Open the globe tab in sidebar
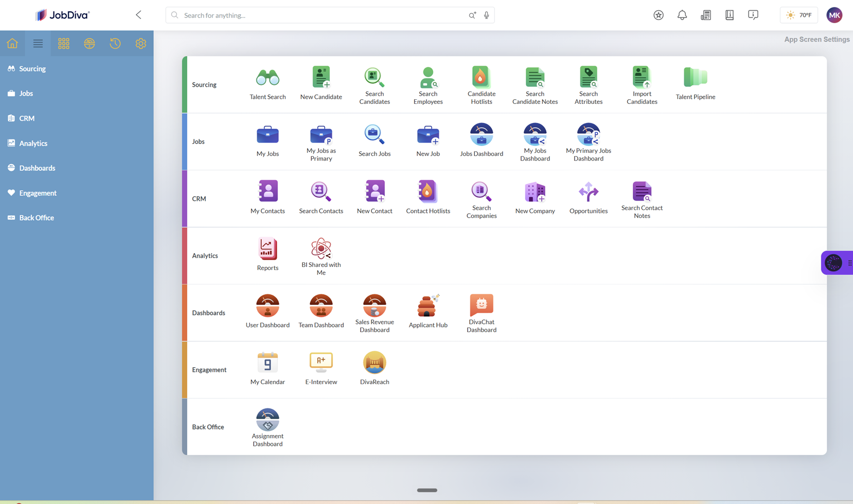Viewport: 853px width, 504px height. 90,43
